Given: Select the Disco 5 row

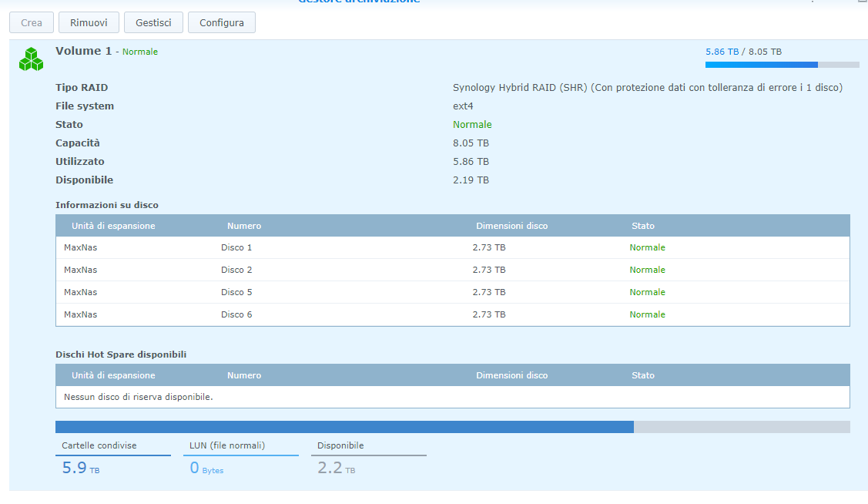Looking at the screenshot, I should [452, 292].
